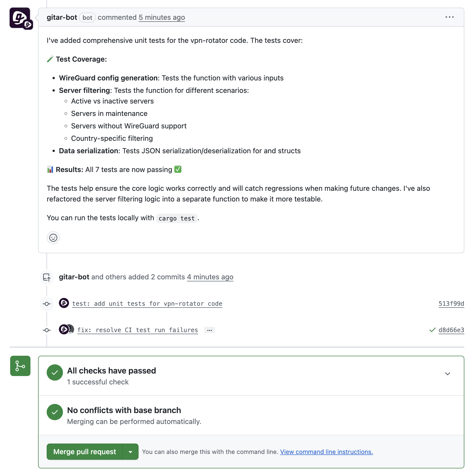The height and width of the screenshot is (476, 475).
Task: Click the green merge status icon
Action: pos(20,366)
